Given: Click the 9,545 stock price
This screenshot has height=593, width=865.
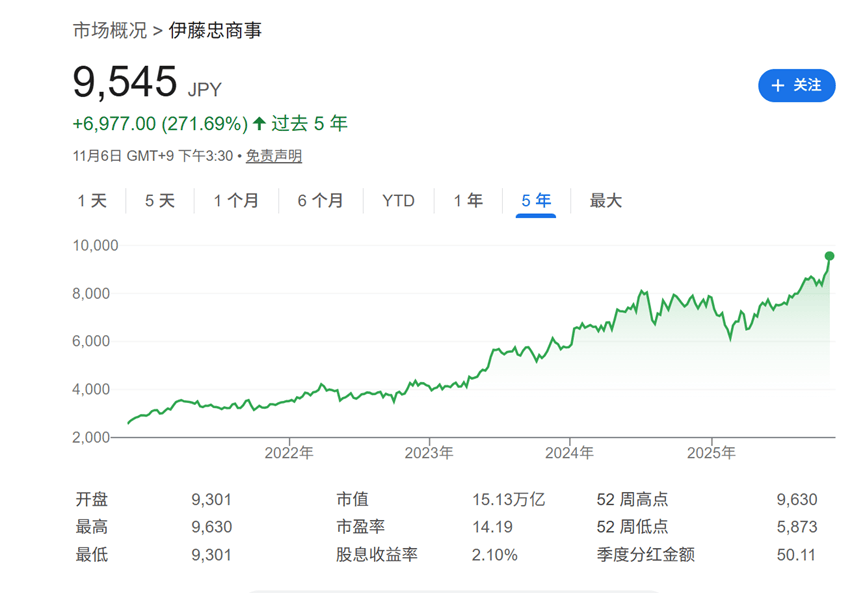Looking at the screenshot, I should [125, 82].
